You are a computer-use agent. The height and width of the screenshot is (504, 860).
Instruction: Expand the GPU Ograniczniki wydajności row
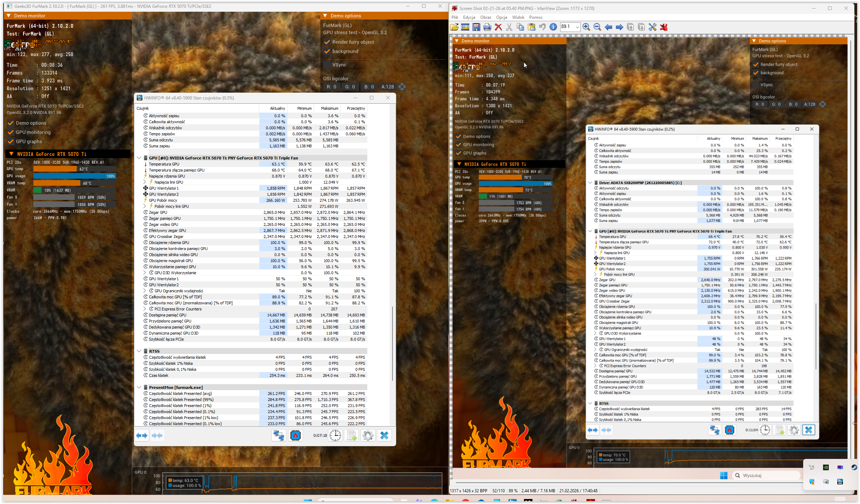pyautogui.click(x=145, y=291)
